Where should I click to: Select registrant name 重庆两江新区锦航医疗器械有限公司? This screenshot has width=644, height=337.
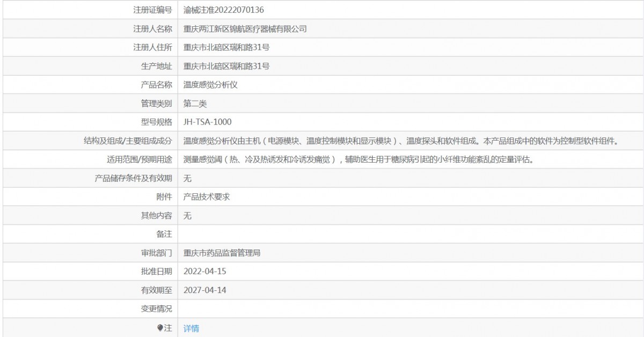[245, 28]
